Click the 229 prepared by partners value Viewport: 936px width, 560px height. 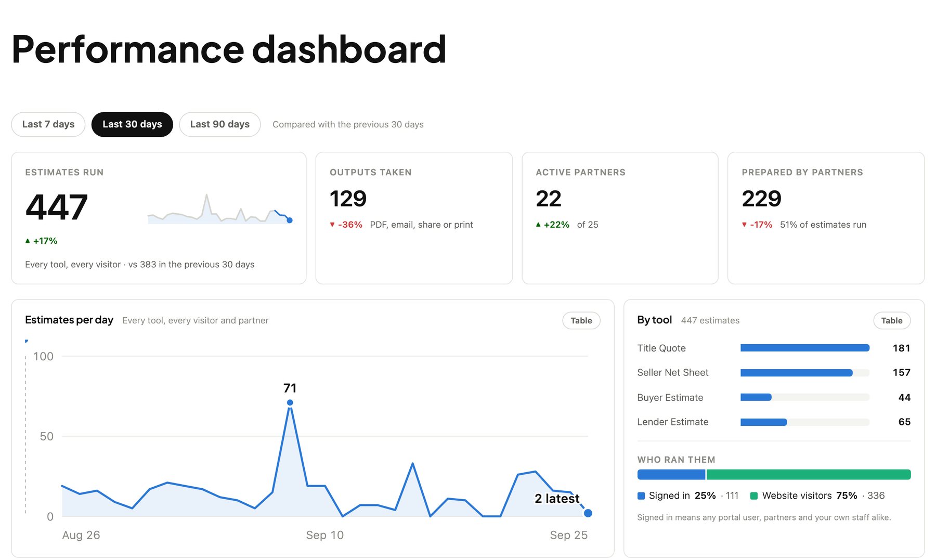761,199
